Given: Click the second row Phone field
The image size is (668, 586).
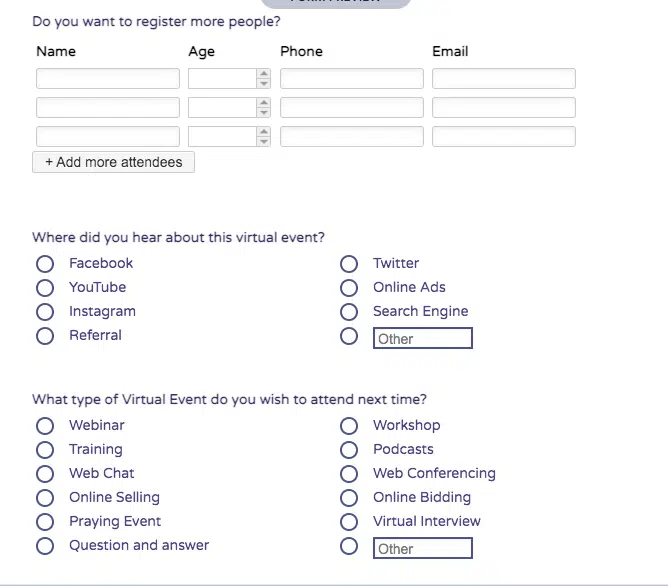Looking at the screenshot, I should pyautogui.click(x=351, y=107).
